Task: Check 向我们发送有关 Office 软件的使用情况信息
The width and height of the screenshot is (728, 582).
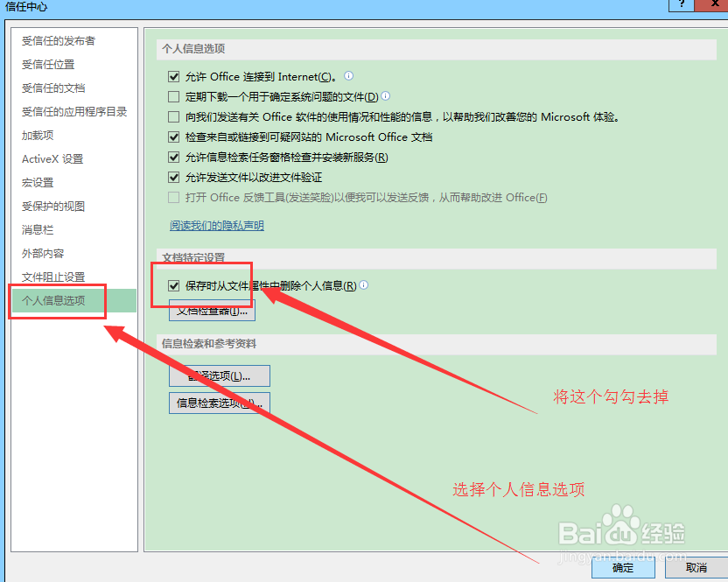Action: click(x=173, y=116)
